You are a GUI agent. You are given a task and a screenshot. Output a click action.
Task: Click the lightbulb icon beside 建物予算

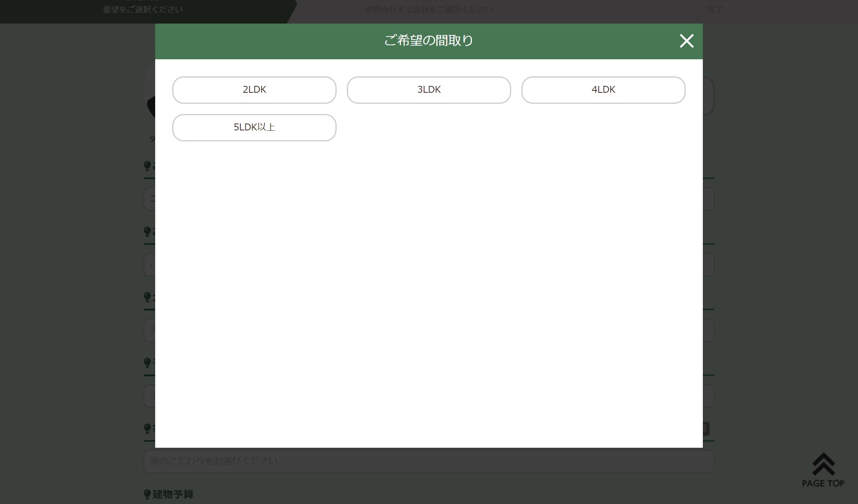[x=147, y=494]
